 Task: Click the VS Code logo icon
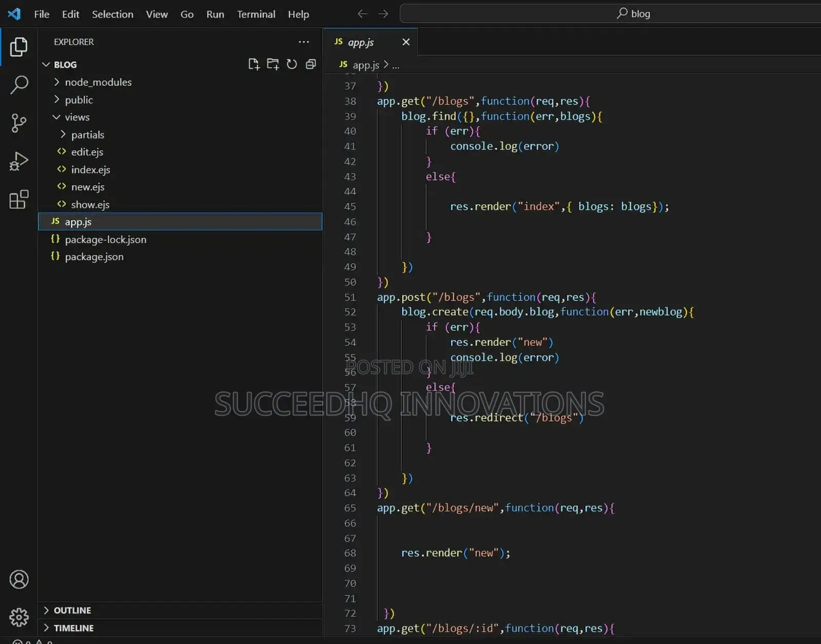14,14
